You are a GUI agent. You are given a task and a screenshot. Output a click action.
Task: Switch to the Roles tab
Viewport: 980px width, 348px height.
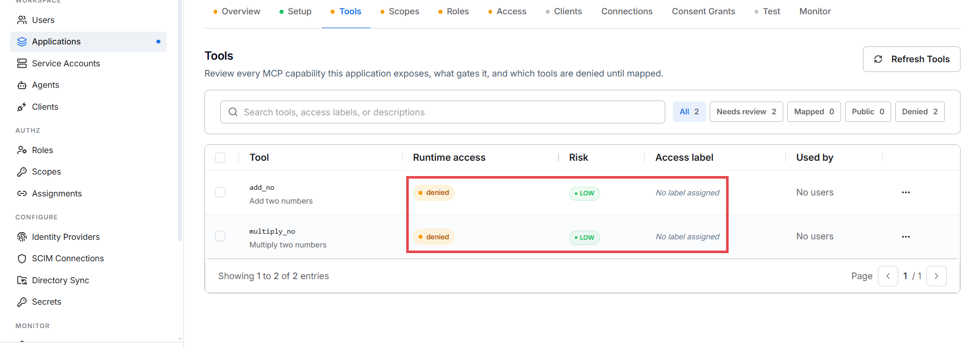[453, 11]
